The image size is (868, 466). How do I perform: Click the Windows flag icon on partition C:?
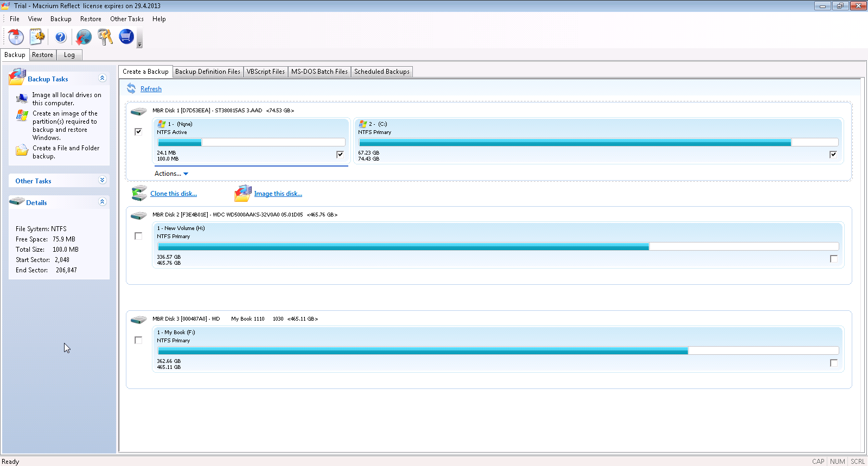pos(363,124)
